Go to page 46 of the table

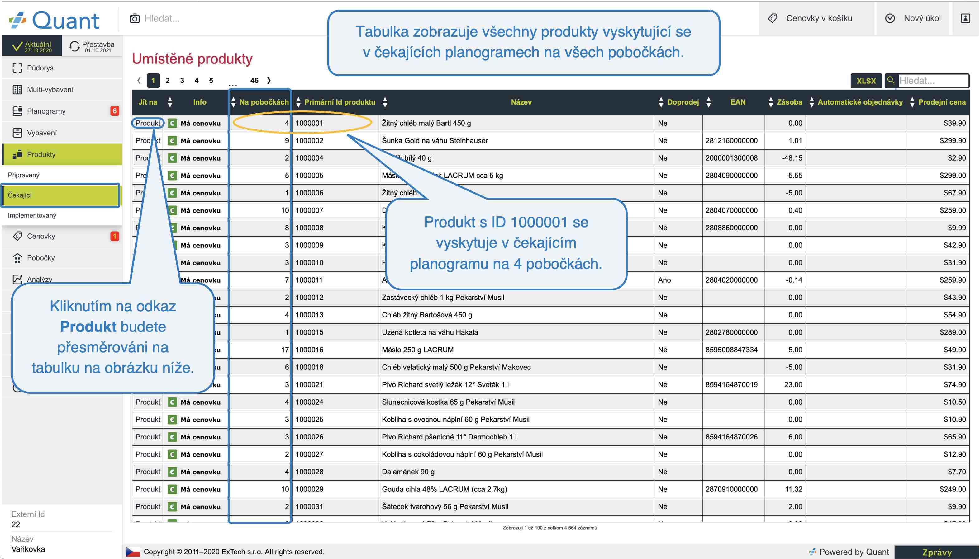pos(254,80)
